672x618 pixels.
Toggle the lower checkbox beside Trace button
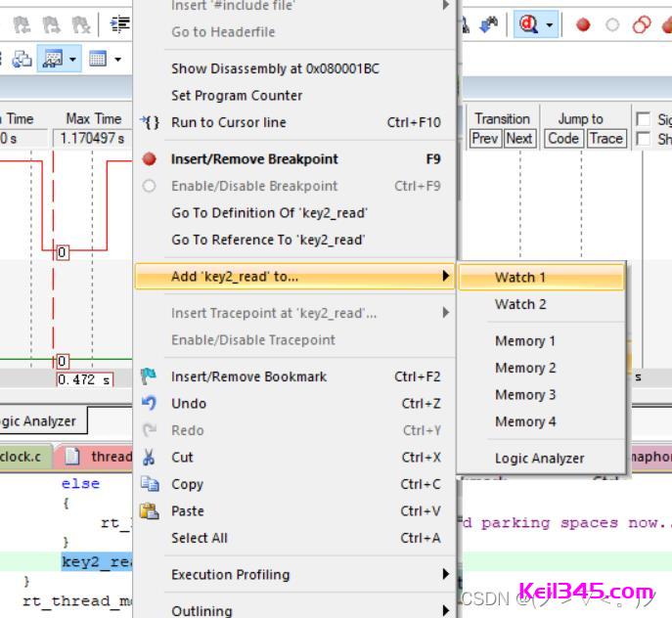pos(643,139)
